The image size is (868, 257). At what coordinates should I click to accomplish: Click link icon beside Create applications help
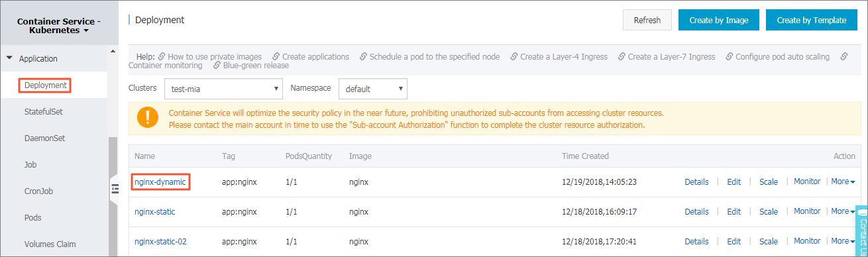pyautogui.click(x=276, y=57)
